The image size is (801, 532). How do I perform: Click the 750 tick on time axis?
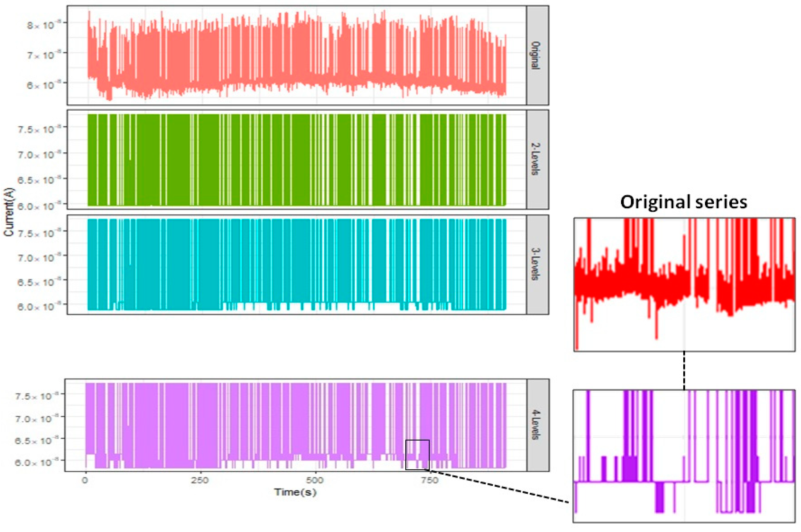(430, 481)
